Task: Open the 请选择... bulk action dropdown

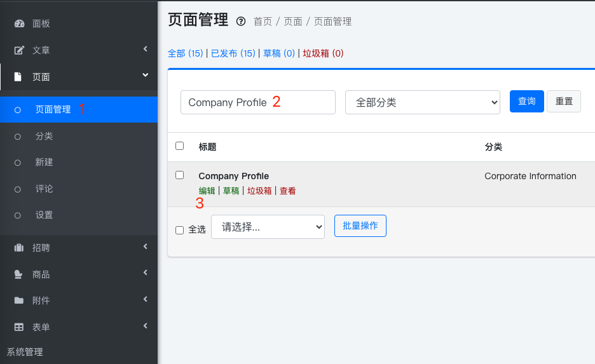Action: pos(268,227)
